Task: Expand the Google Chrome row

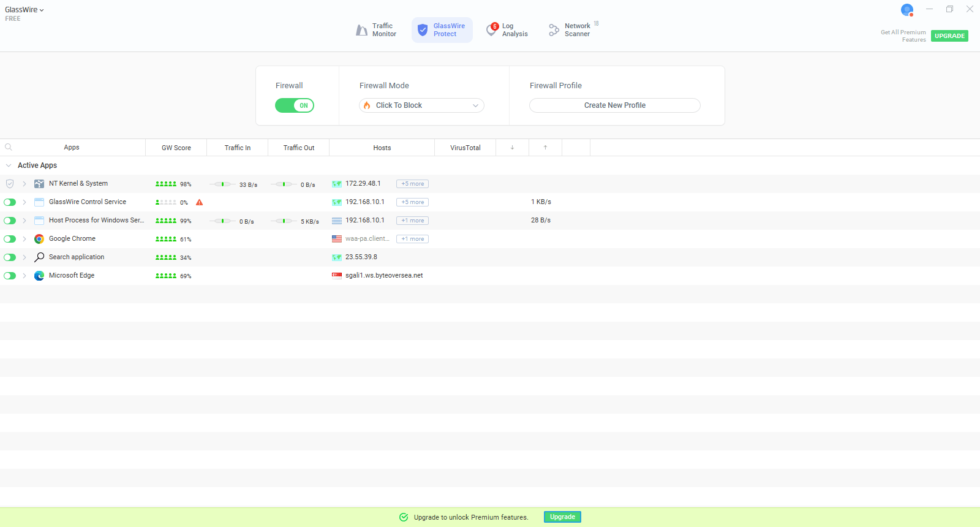Action: pos(24,239)
